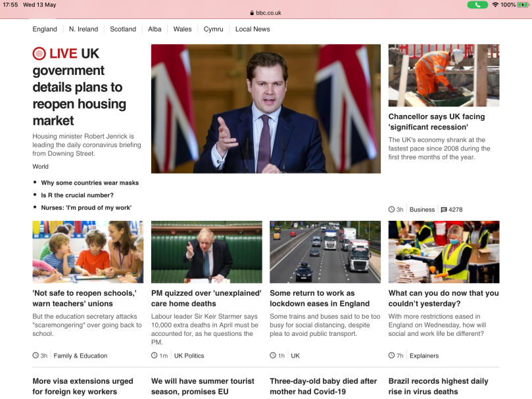Tap the red LIVE circle icon
Viewport: 532px width, 399px height.
point(39,54)
